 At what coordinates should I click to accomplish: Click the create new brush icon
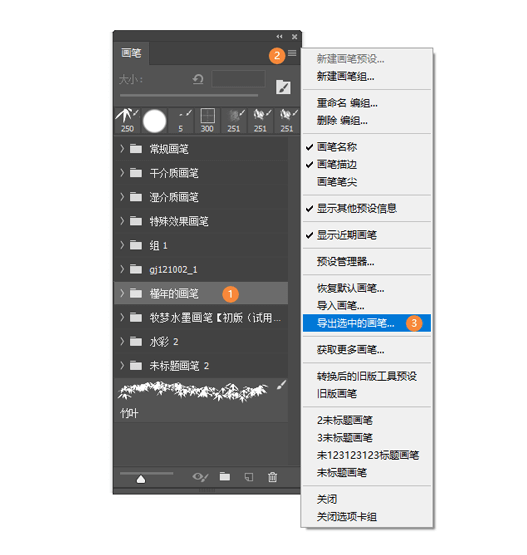click(x=249, y=477)
